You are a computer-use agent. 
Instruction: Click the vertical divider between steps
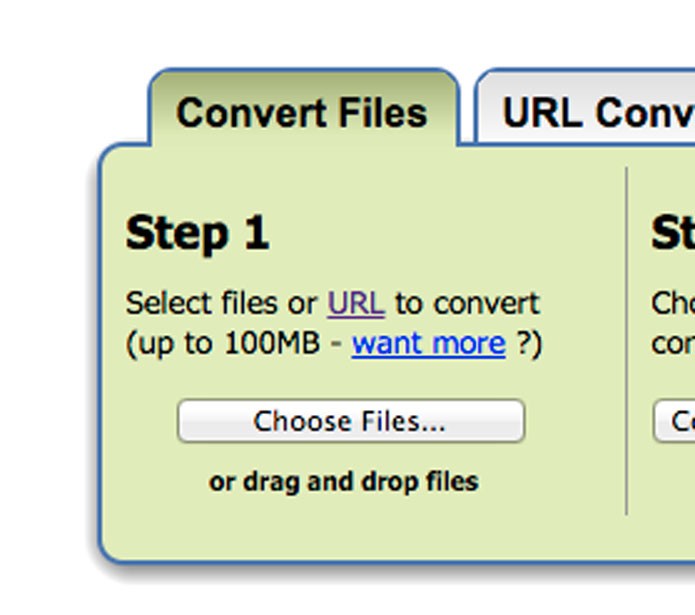626,341
